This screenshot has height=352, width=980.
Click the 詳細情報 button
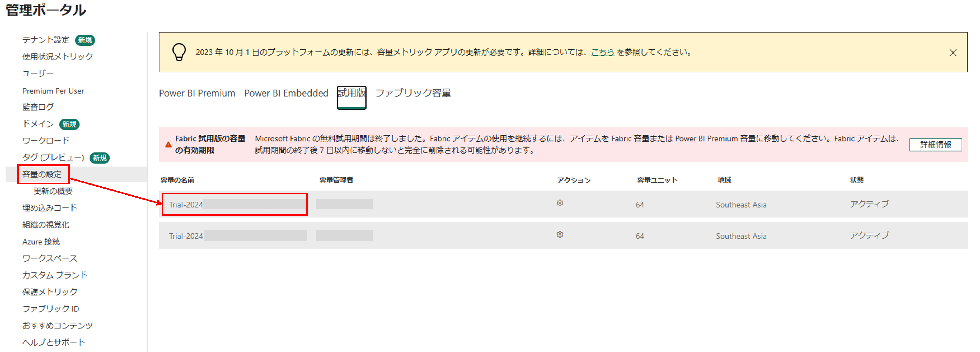(935, 145)
